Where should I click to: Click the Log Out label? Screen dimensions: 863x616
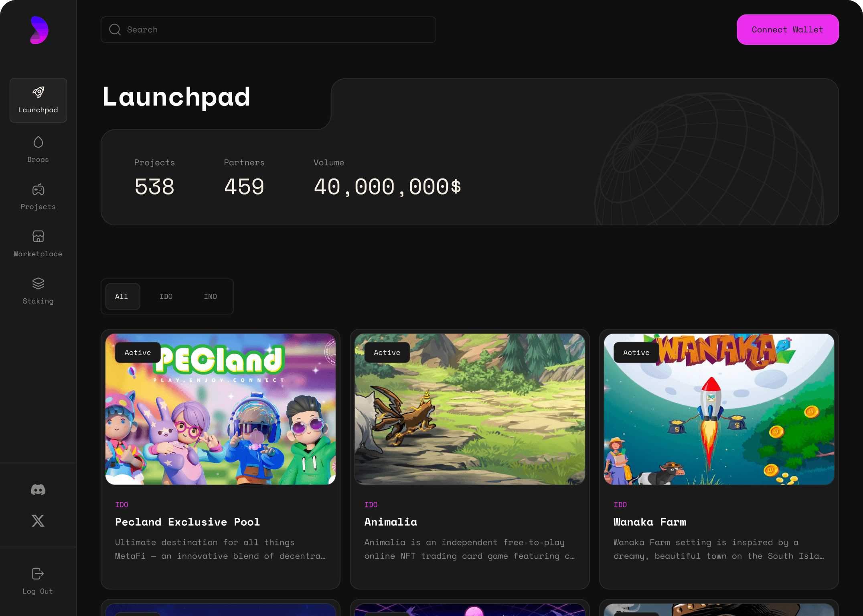click(38, 591)
